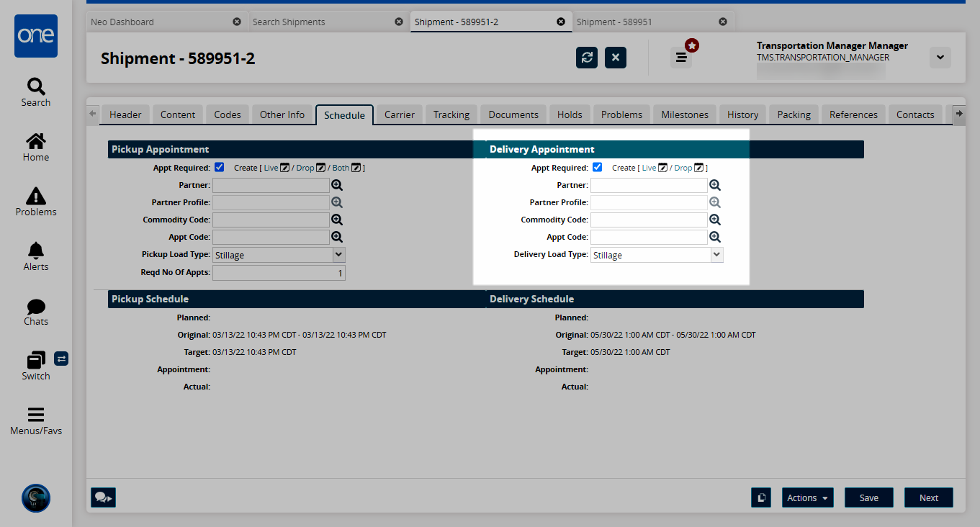Click the ONE logo in the sidebar
Screen dimensions: 980x527
(36, 36)
